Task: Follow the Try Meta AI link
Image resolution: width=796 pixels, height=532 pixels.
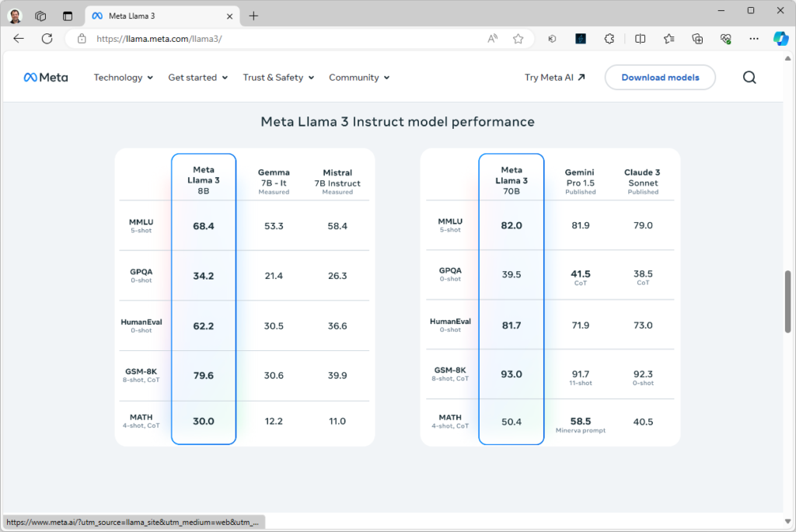Action: (x=554, y=78)
